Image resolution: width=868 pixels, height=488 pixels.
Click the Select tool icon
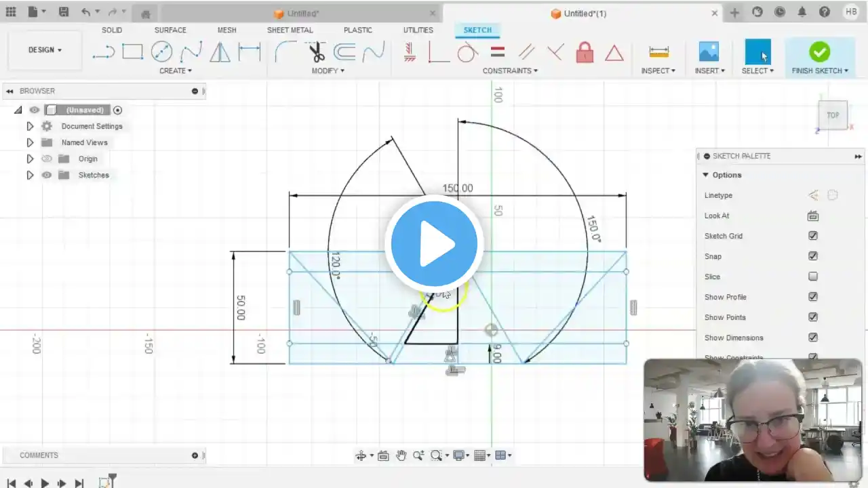pos(757,52)
